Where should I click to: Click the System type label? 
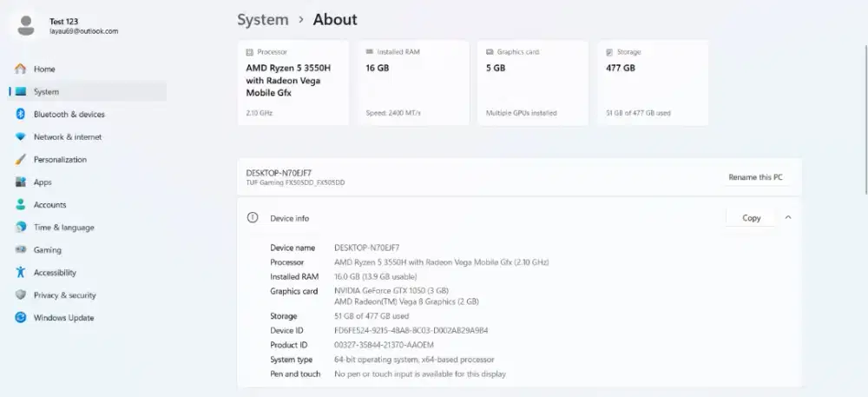[x=291, y=360]
